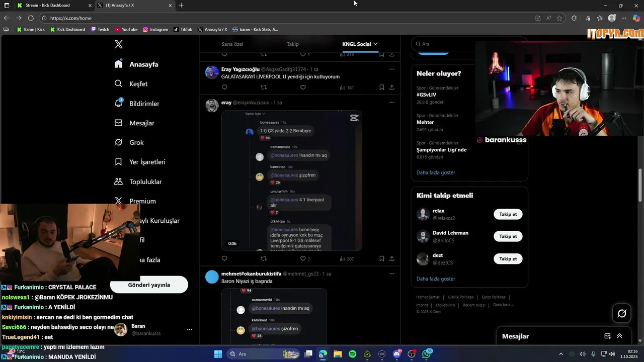Open Gizlilik Politikası footer link
Screen dimensions: 644x362
pos(460,297)
